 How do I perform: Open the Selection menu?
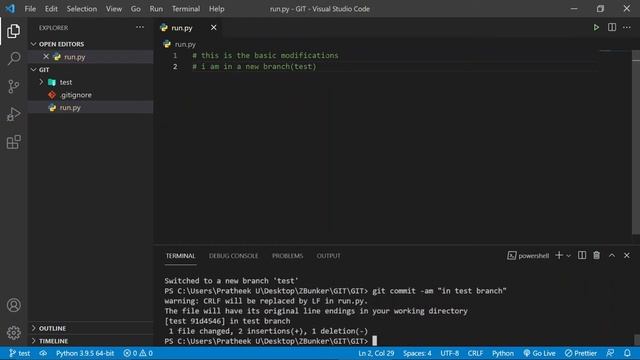pyautogui.click(x=82, y=9)
